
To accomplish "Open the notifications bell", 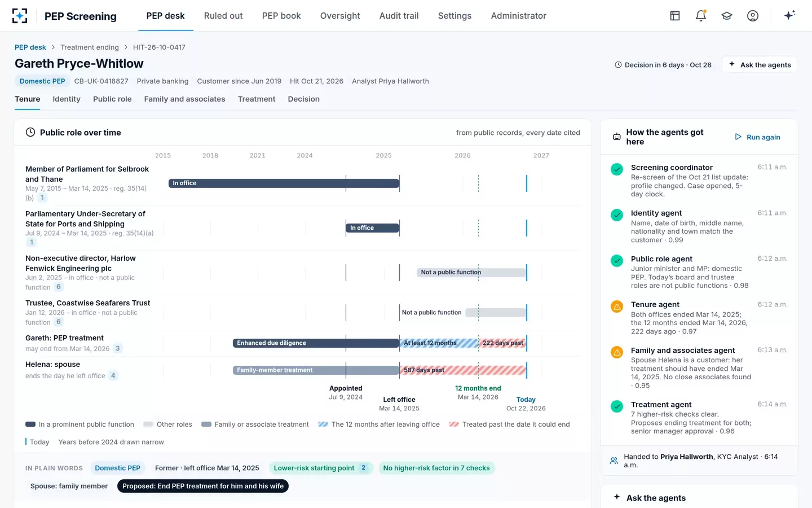I will point(701,16).
